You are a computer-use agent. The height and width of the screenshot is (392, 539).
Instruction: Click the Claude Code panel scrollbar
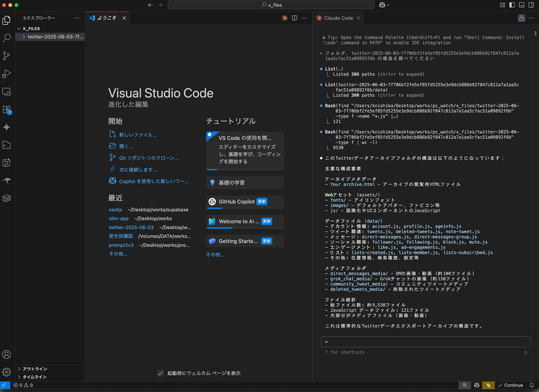(x=535, y=33)
